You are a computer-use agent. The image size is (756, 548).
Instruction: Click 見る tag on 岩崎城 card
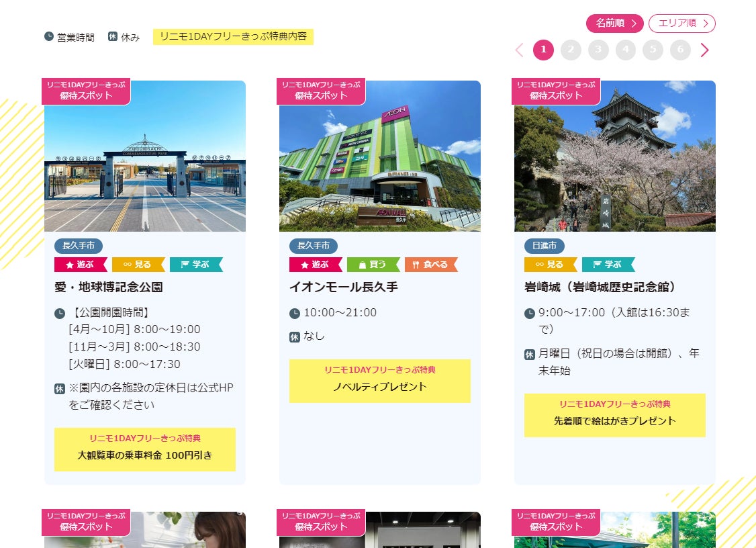[x=551, y=265]
